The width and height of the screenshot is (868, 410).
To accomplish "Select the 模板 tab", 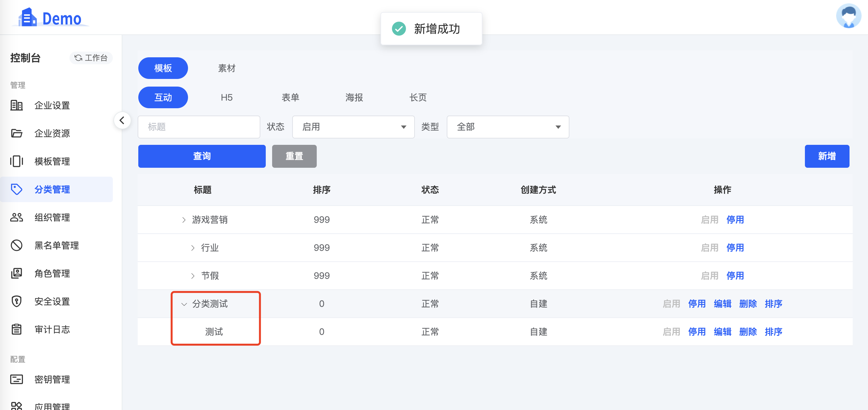I will pyautogui.click(x=163, y=68).
